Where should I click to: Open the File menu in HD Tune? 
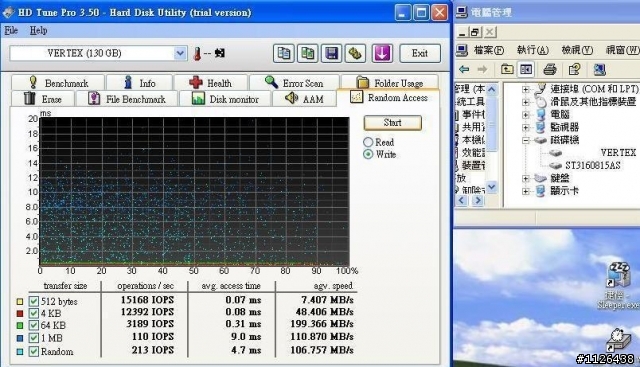(11, 30)
